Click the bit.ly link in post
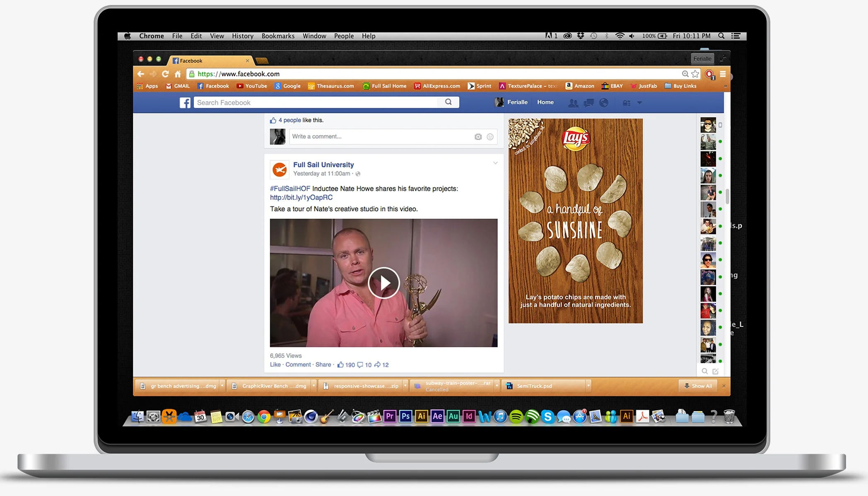The height and width of the screenshot is (496, 868). tap(301, 198)
